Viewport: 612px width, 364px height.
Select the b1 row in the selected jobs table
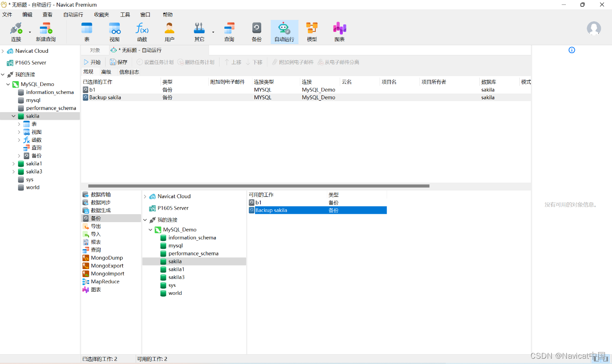point(306,90)
